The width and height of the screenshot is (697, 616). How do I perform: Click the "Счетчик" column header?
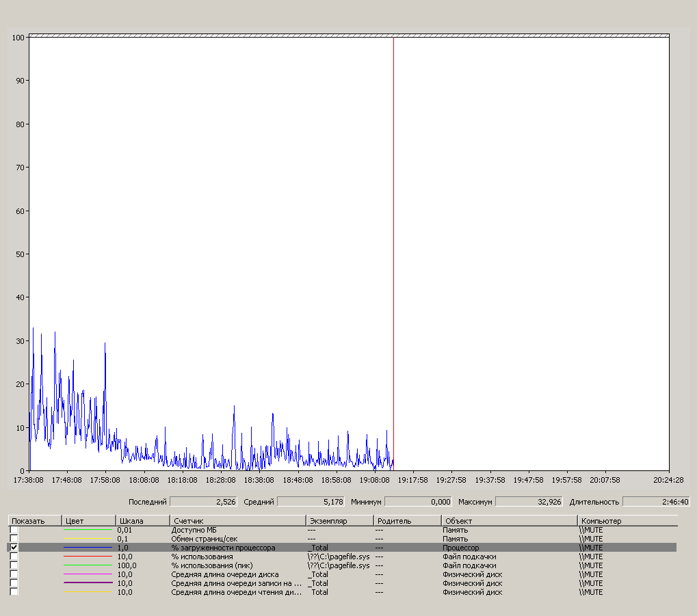pyautogui.click(x=237, y=521)
